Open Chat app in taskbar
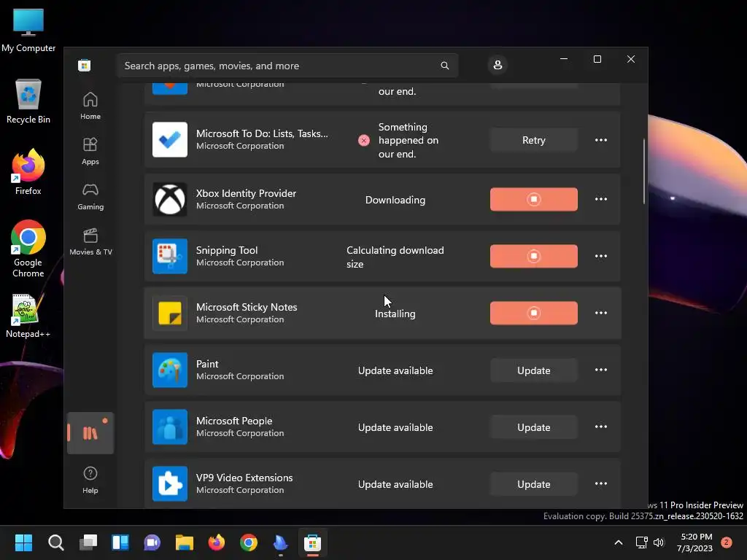 [x=152, y=542]
